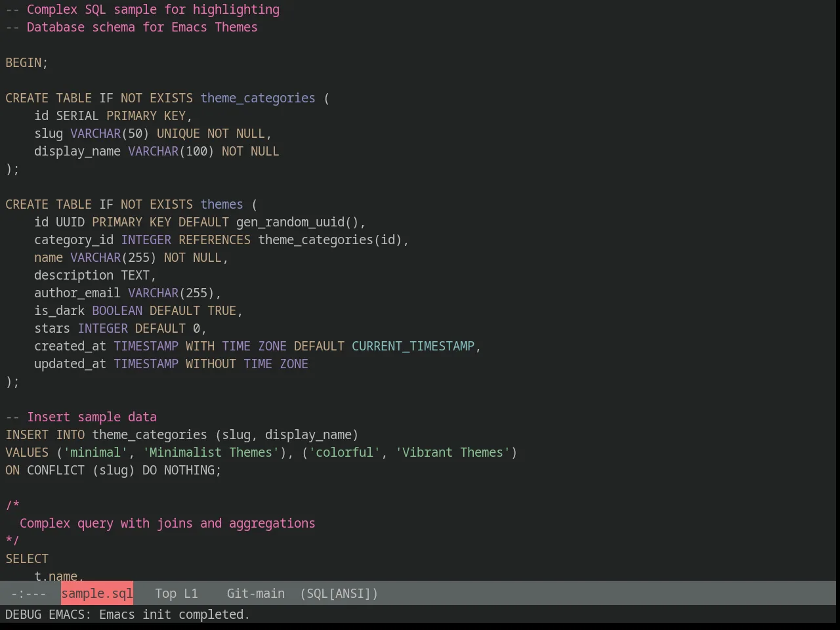
Task: Click CURRENT_TIMESTAMP on created_at line
Action: (413, 346)
